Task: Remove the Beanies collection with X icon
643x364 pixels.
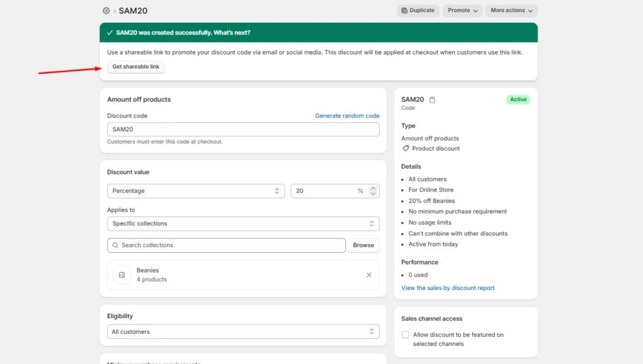Action: [x=369, y=275]
